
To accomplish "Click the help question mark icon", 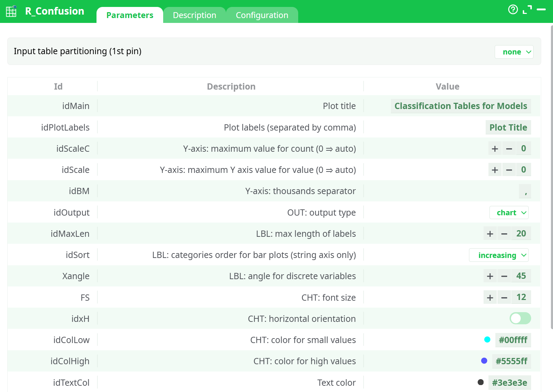I will (513, 10).
